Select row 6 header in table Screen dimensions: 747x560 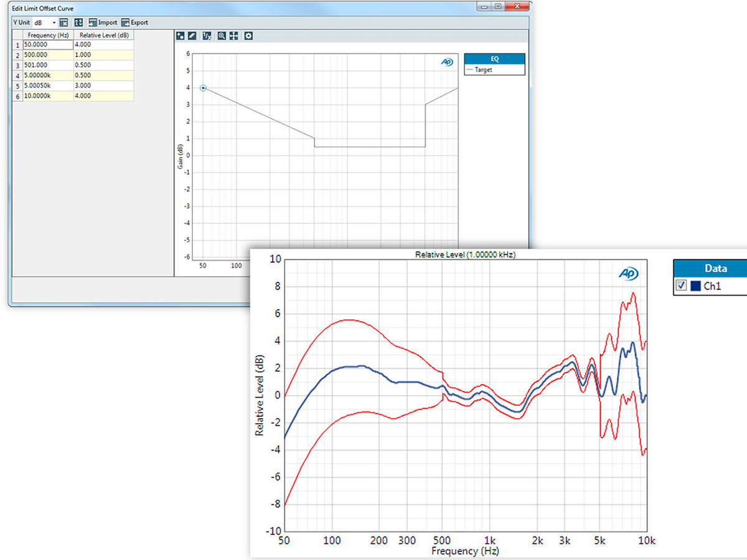(18, 96)
